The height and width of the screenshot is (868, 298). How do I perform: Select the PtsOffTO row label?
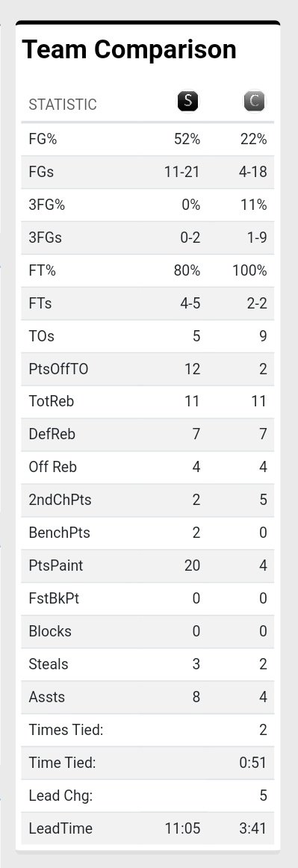pyautogui.click(x=58, y=369)
